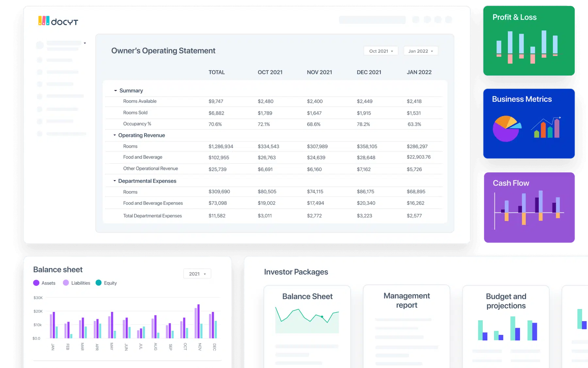
Task: Click the $1,915 December Rooms Sold value
Action: click(364, 113)
